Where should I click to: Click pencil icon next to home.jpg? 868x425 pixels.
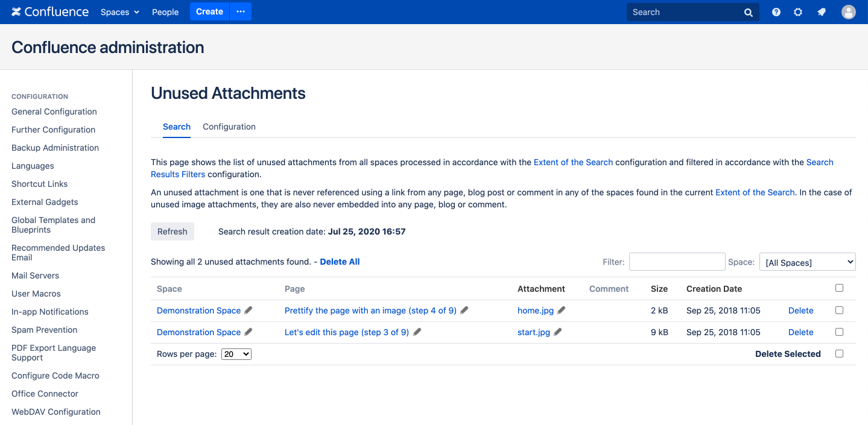pos(562,310)
